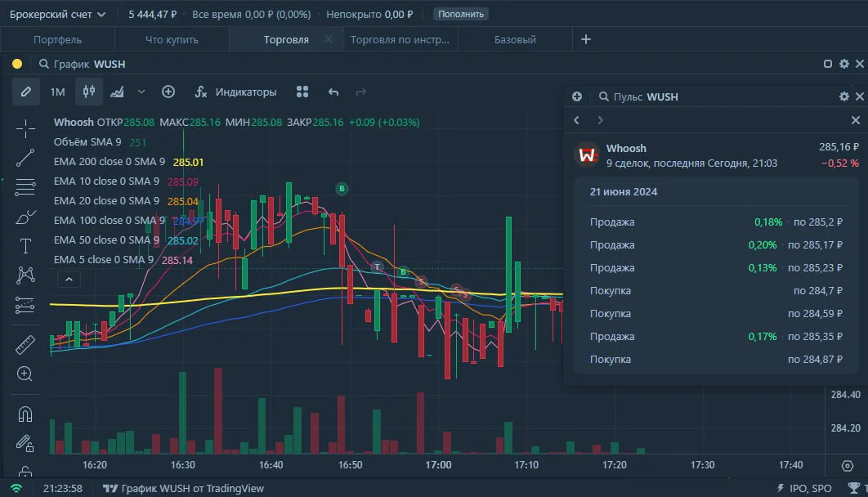Open chart type dropdown arrow

point(141,92)
